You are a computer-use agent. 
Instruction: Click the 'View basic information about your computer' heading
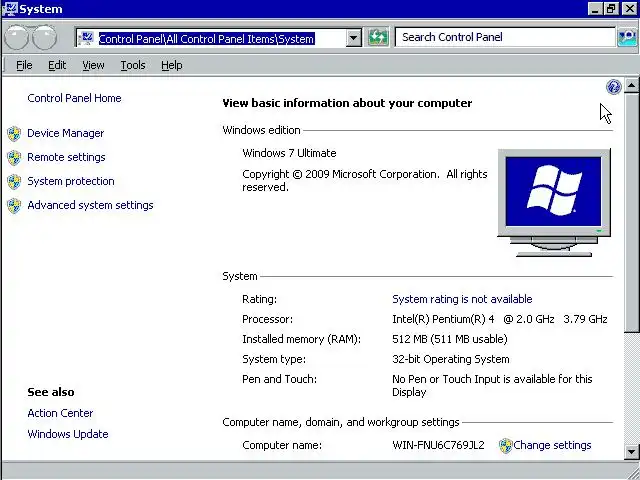coord(347,103)
